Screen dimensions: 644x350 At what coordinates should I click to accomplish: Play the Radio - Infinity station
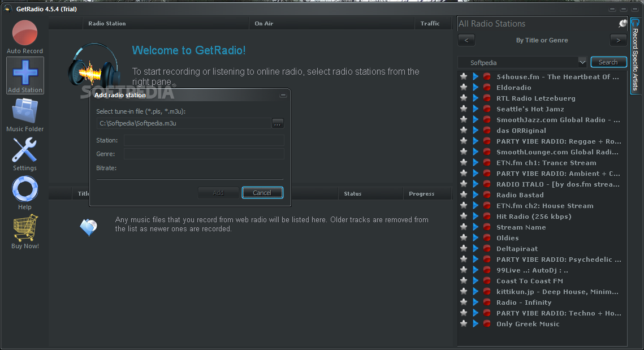[x=475, y=302]
